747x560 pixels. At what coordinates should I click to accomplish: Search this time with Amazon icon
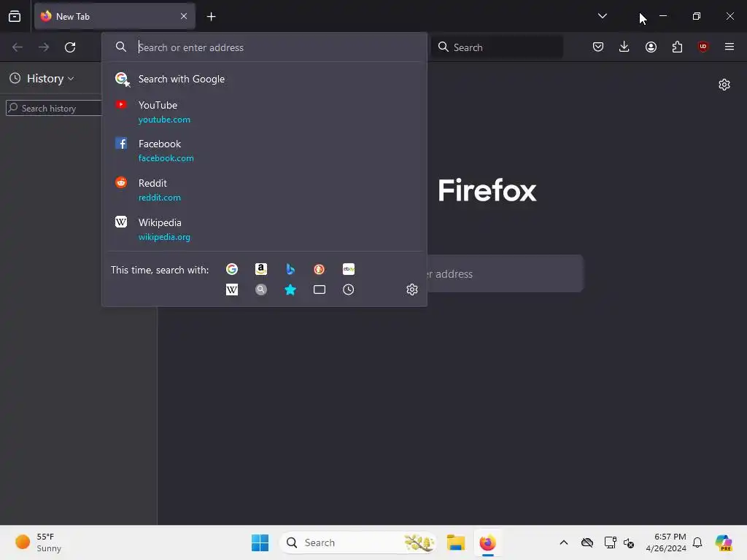point(261,269)
